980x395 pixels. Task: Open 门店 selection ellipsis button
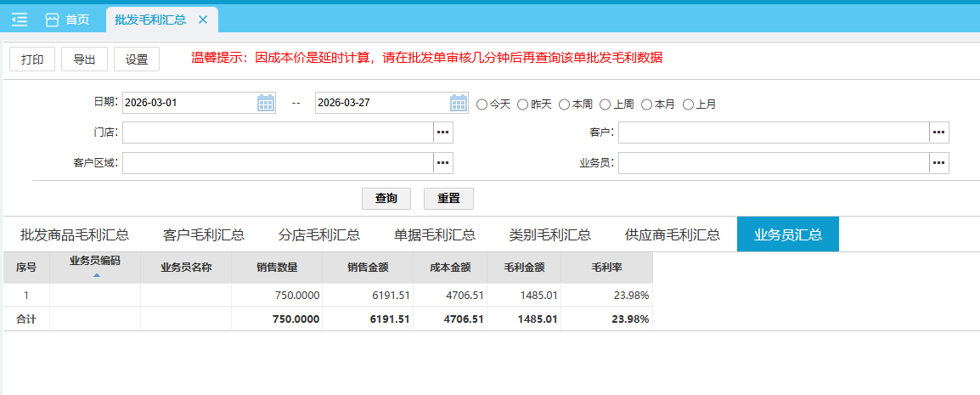443,133
